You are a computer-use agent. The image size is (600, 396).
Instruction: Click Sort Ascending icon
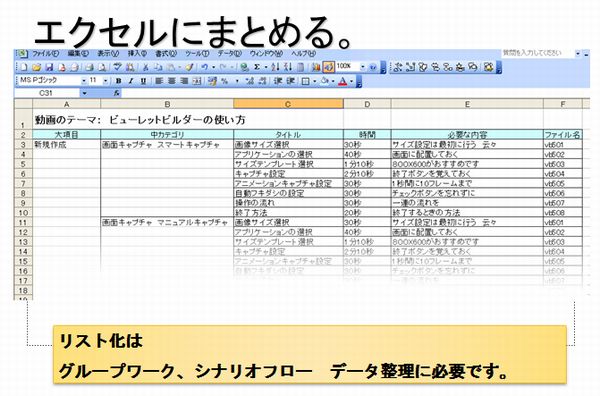click(x=275, y=67)
